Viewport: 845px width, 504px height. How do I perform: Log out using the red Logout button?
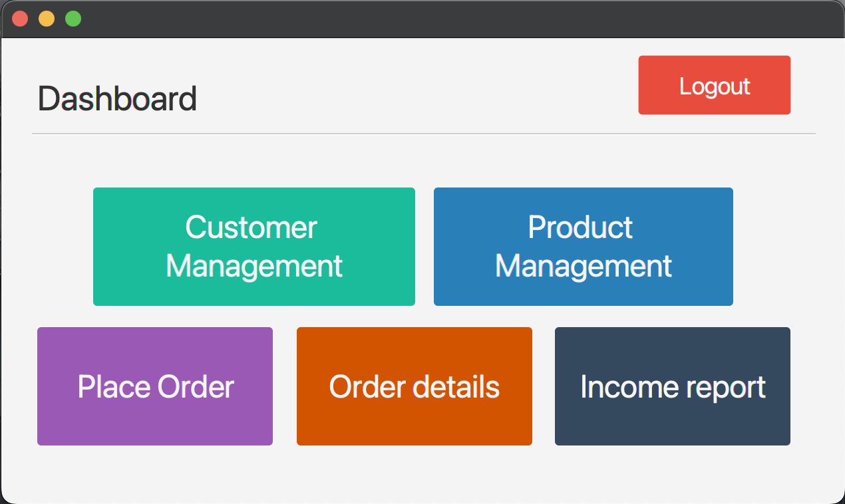tap(714, 85)
